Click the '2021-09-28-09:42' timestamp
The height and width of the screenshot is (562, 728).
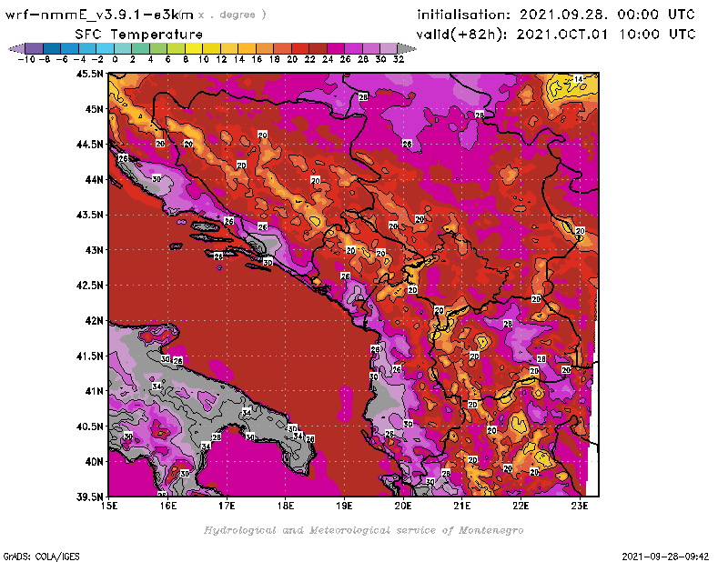pos(665,557)
